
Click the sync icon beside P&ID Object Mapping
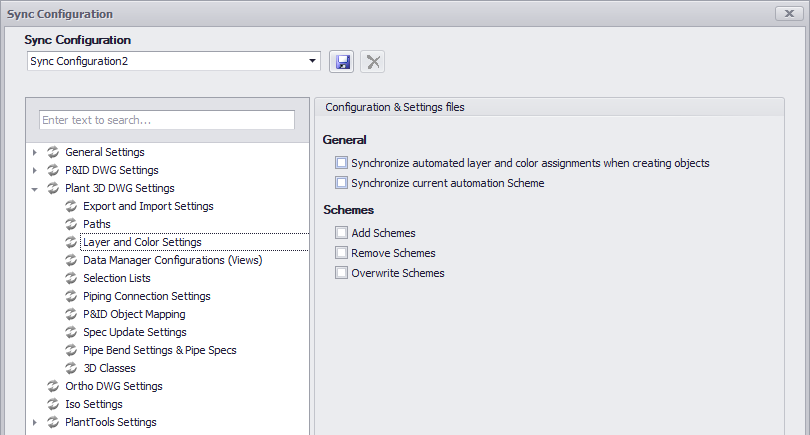coord(71,314)
